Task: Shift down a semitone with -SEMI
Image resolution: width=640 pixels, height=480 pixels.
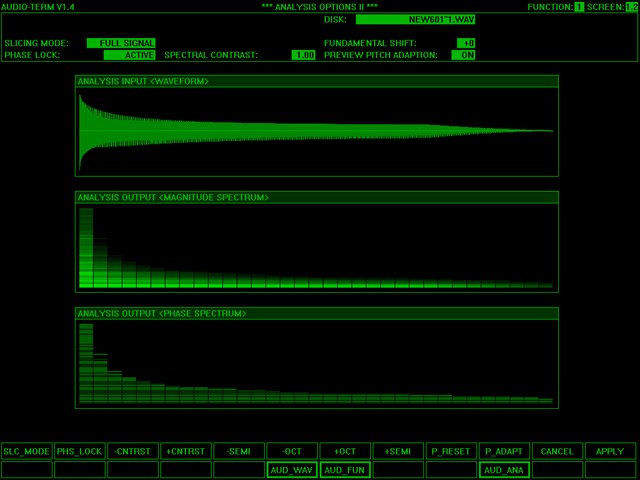Action: pos(239,451)
